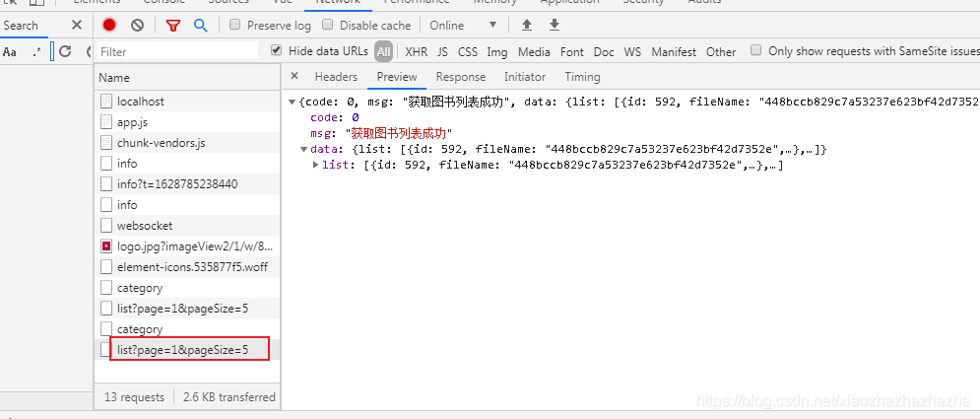The width and height of the screenshot is (980, 419).
Task: Collapse the root response object triangle
Action: [x=292, y=102]
